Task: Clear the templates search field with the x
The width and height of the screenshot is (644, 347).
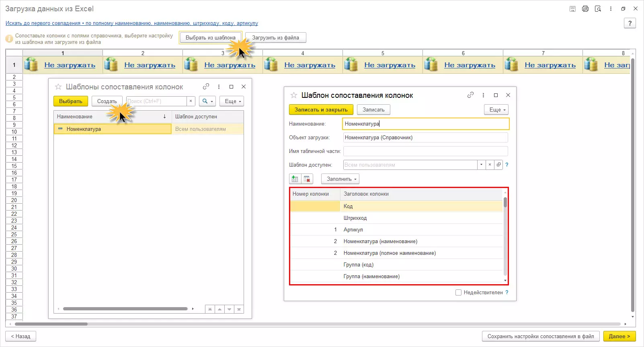Action: coord(191,101)
